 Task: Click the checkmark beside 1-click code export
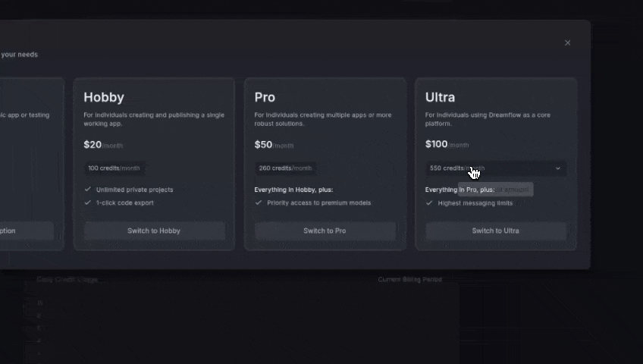(x=87, y=202)
